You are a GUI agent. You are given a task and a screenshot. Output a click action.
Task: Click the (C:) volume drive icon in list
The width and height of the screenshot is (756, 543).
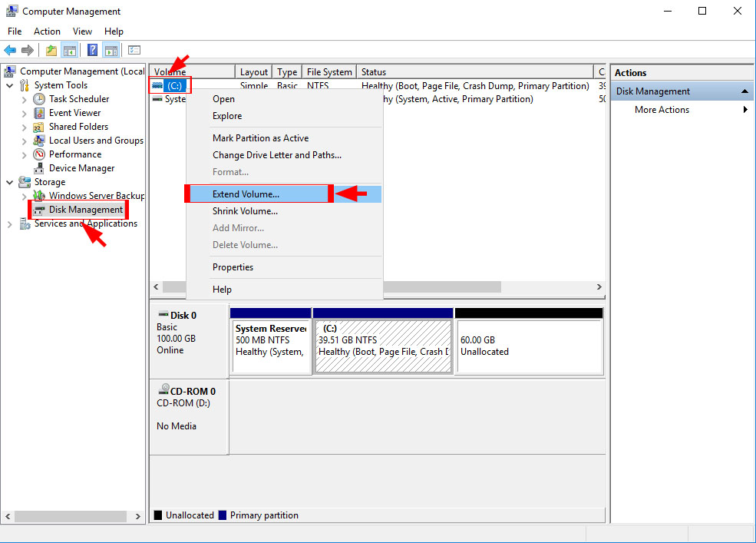(x=157, y=85)
